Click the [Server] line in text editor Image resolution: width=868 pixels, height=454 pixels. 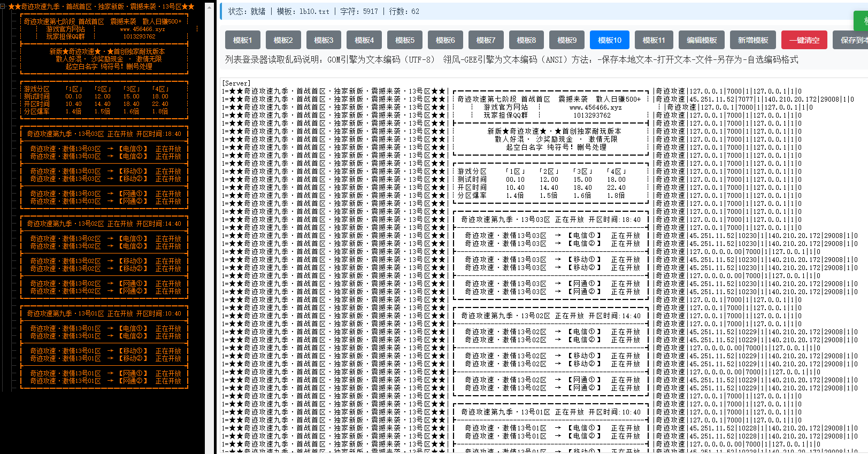tap(236, 83)
